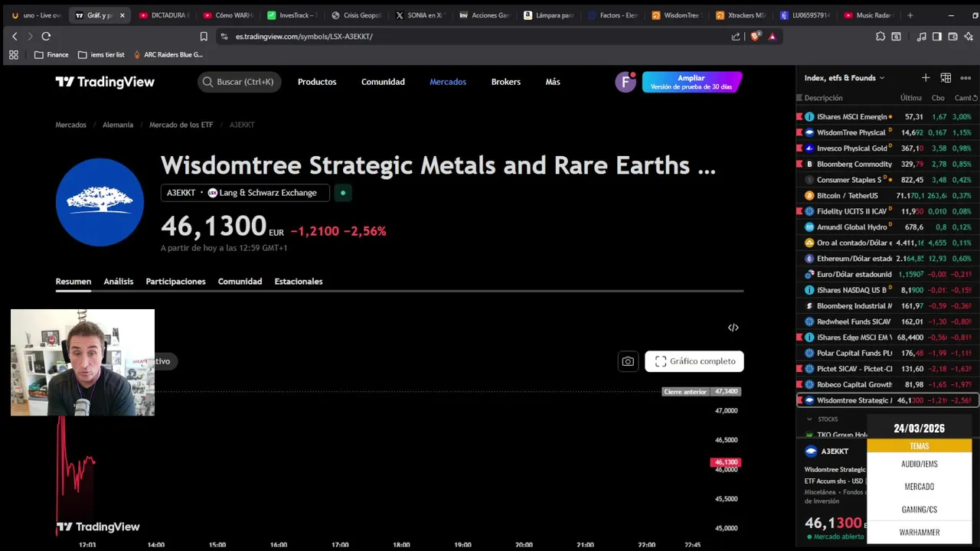Image resolution: width=980 pixels, height=551 pixels.
Task: Take a chart snapshot with camera icon
Action: 628,361
